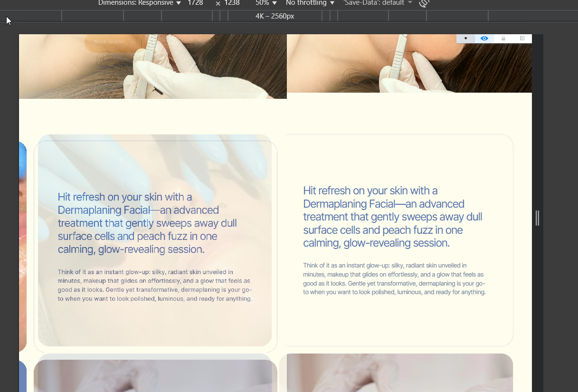Click the viewport height field showing 1238
Screen dimensions: 578x392
[x=232, y=3]
